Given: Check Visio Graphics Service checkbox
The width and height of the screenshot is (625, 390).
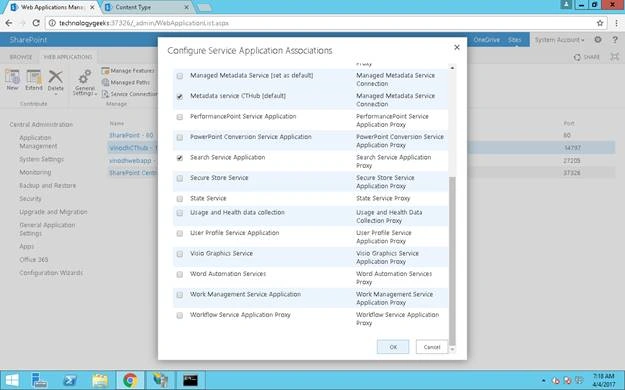Looking at the screenshot, I should [180, 254].
